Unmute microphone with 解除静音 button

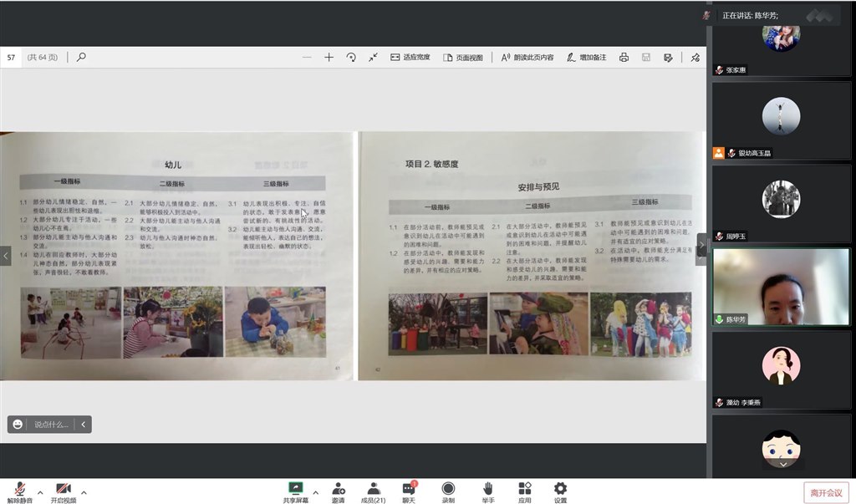pos(20,492)
